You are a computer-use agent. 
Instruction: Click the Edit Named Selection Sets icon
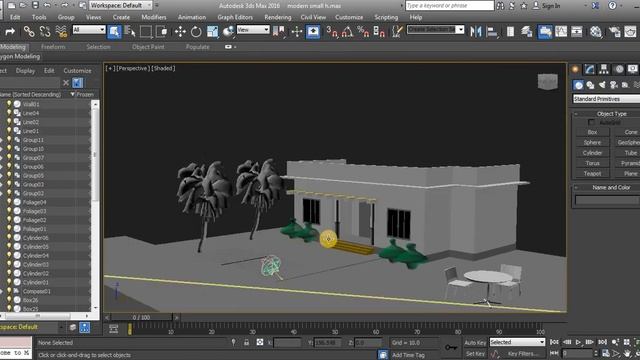click(397, 31)
